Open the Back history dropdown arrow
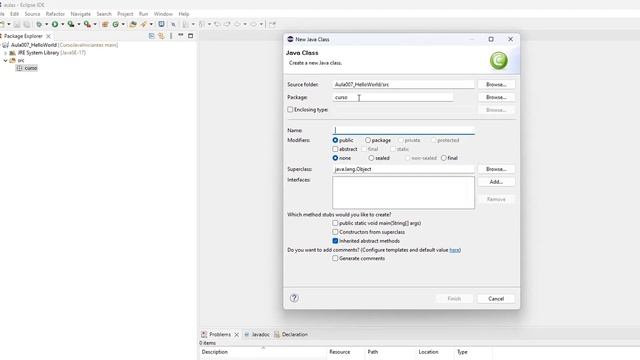Screen dimensions: 640x360 (245, 24)
